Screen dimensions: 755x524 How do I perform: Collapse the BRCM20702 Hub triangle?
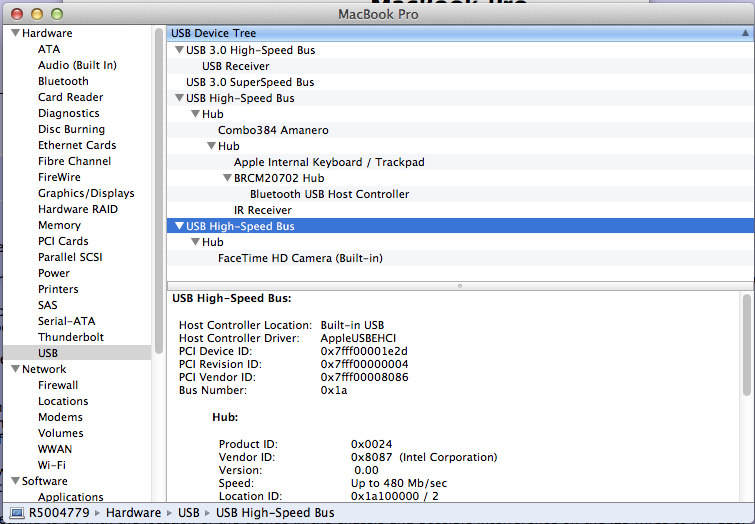pos(227,178)
